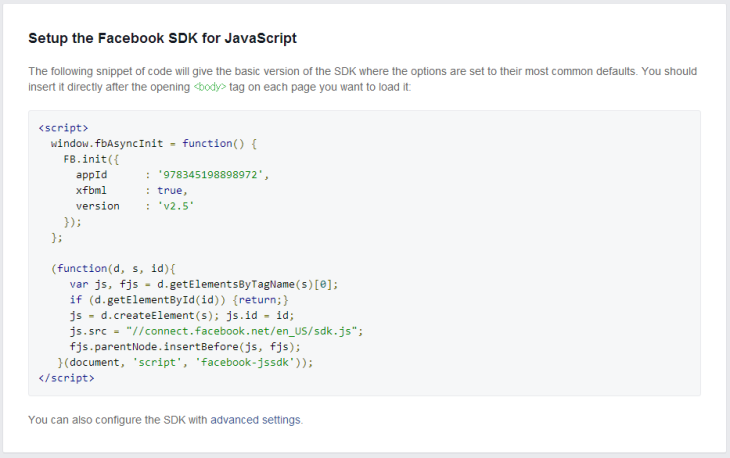Click the opening script tag in the code
This screenshot has width=730, height=458.
click(63, 128)
